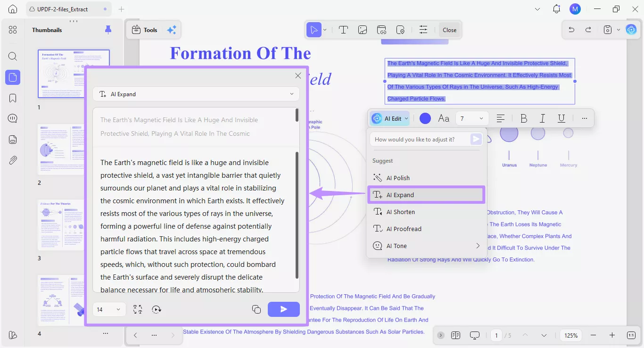Open the font size 7 dropdown
Viewport: 644px width, 348px height.
tap(472, 118)
